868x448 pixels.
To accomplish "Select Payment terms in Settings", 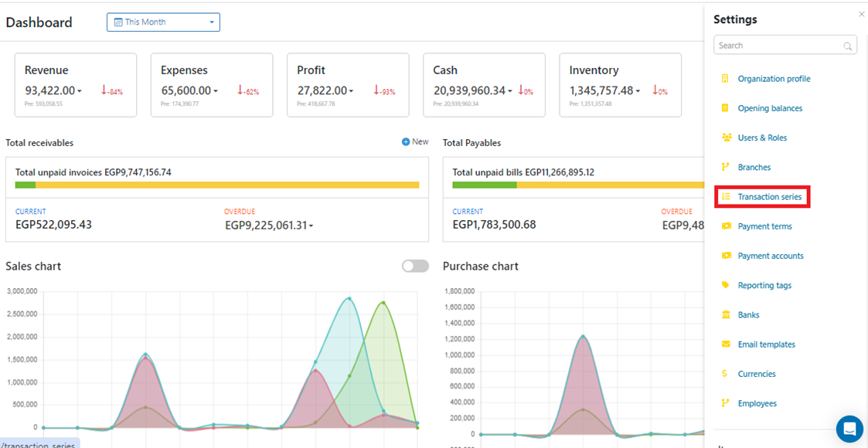I will [764, 226].
